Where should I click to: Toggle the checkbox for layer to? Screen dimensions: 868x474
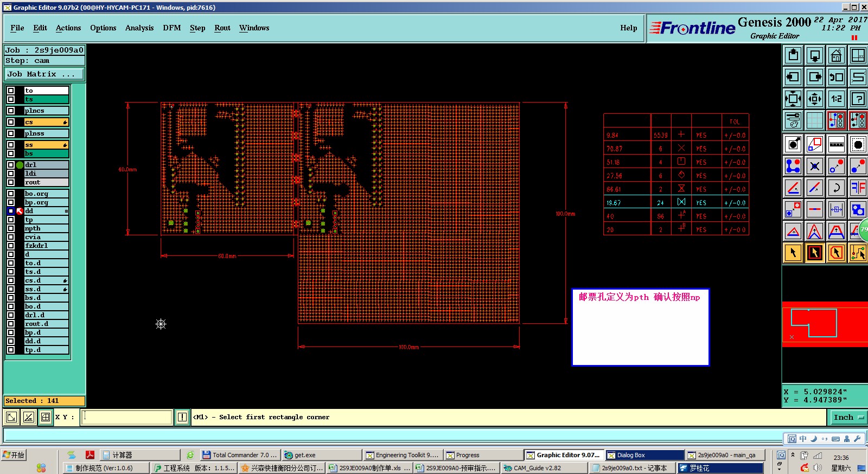tap(11, 91)
